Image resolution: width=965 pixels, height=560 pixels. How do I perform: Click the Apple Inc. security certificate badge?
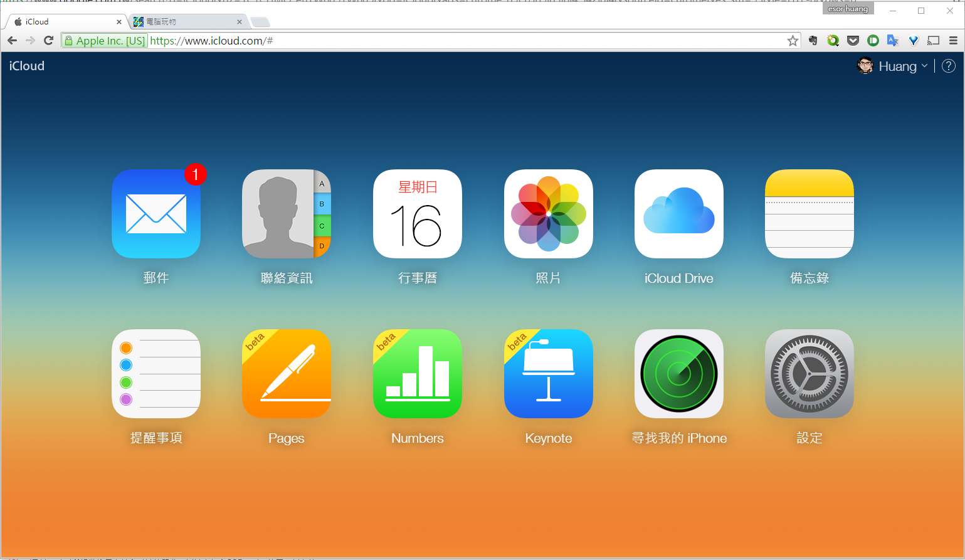pyautogui.click(x=105, y=41)
